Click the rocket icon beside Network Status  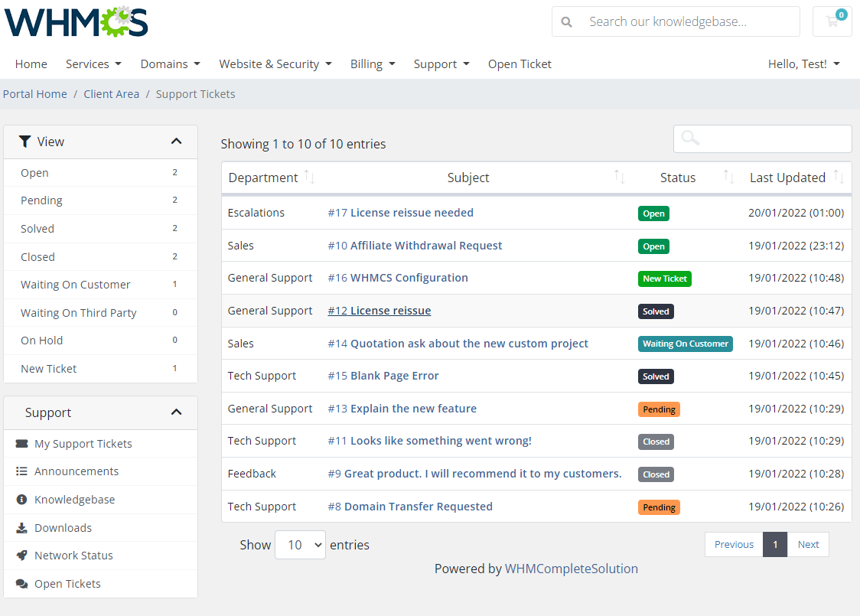coord(22,556)
